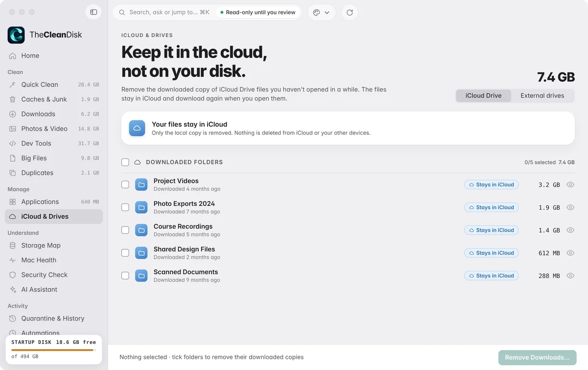Open the theme palette dropdown

click(322, 12)
